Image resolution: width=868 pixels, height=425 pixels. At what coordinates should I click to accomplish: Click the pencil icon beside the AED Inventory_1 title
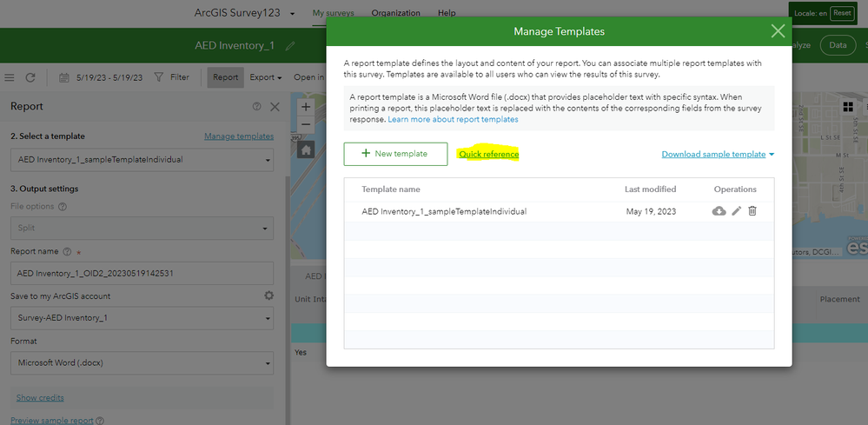pyautogui.click(x=290, y=46)
